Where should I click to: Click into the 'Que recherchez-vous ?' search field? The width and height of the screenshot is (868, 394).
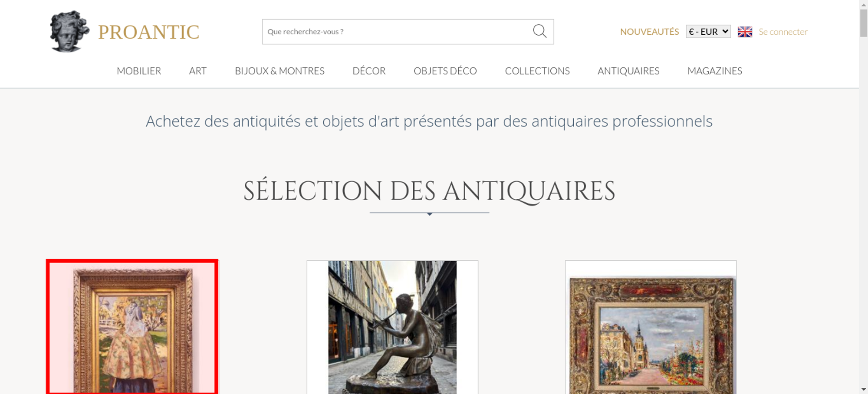click(x=395, y=32)
